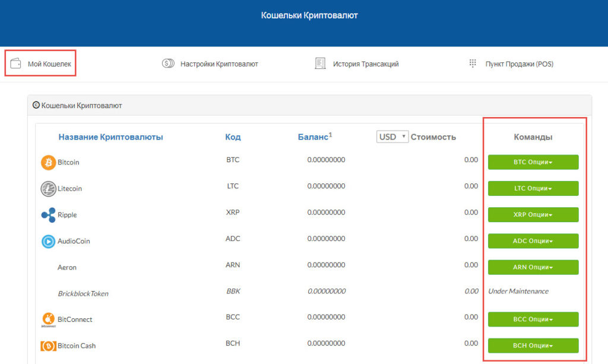Image resolution: width=608 pixels, height=364 pixels.
Task: Click the BBK code cell
Action: 233,291
